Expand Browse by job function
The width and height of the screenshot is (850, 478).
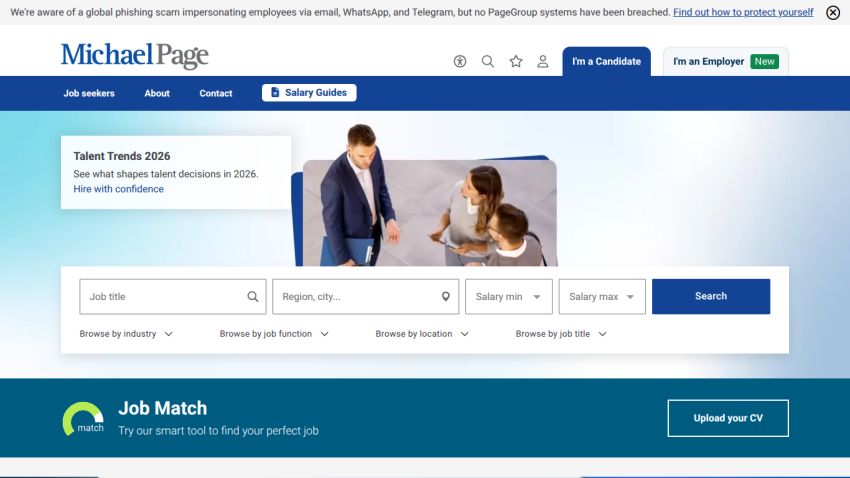pyautogui.click(x=274, y=334)
